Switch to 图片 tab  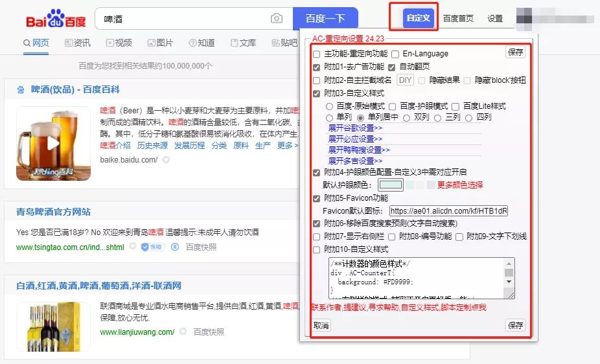click(x=160, y=43)
